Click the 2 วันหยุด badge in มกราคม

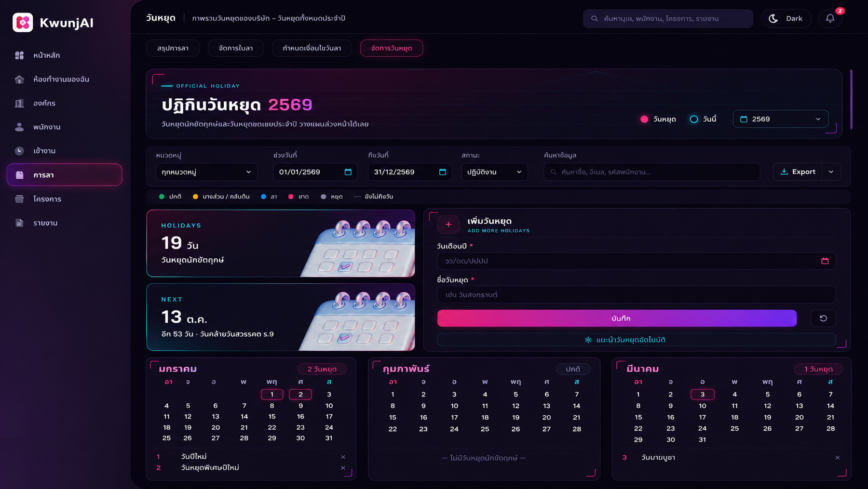322,369
